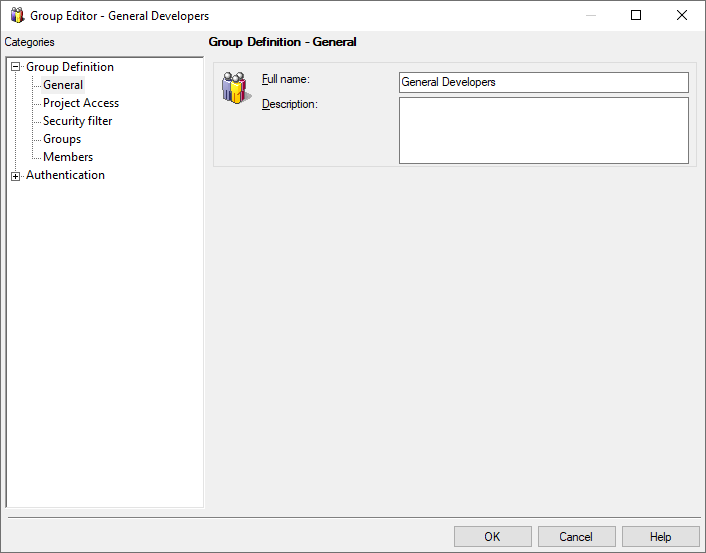Cancel the Group Editor dialog
Screen dimensions: 706x553
(576, 537)
